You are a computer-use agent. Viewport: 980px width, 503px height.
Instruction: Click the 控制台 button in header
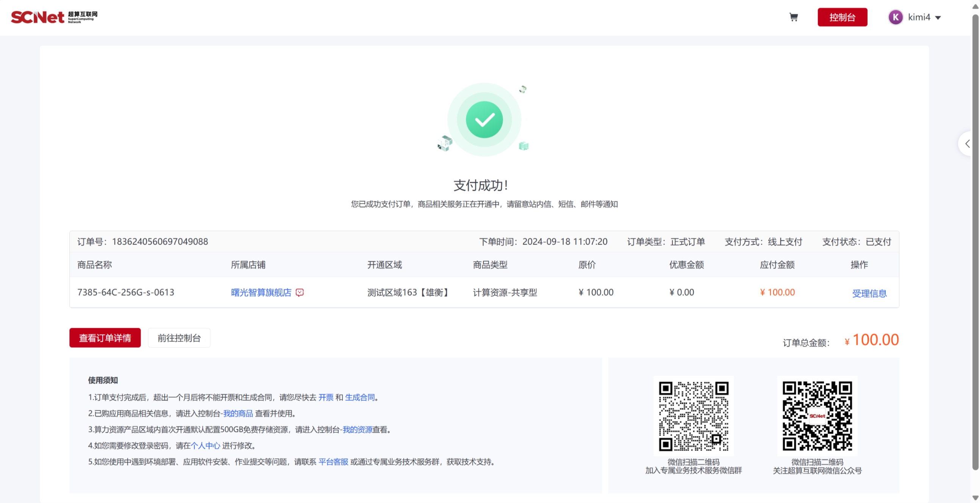point(842,17)
